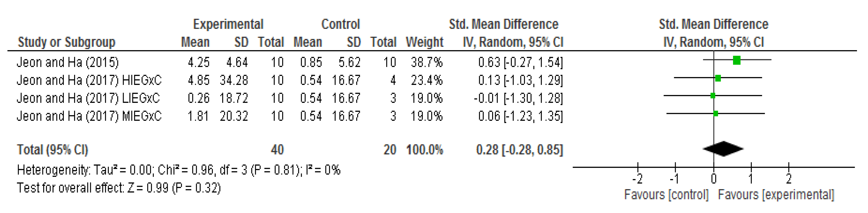868x213 pixels.
Task: Click the Favours [control] axis label
Action: (666, 195)
